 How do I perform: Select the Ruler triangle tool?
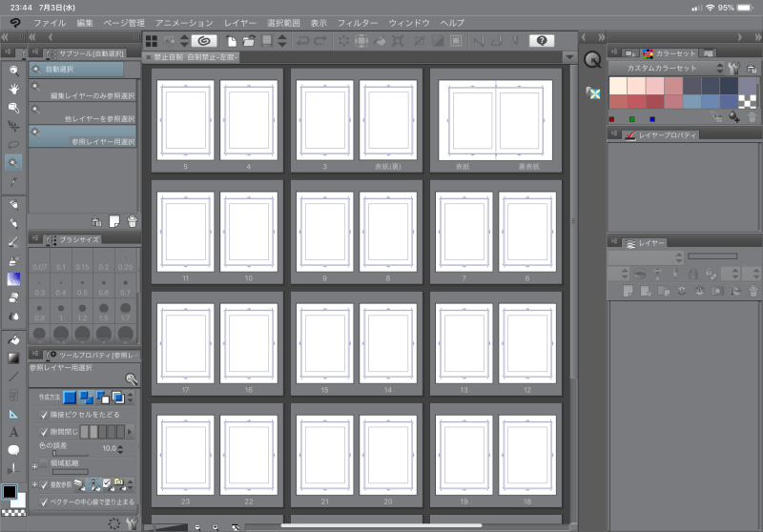pyautogui.click(x=13, y=414)
